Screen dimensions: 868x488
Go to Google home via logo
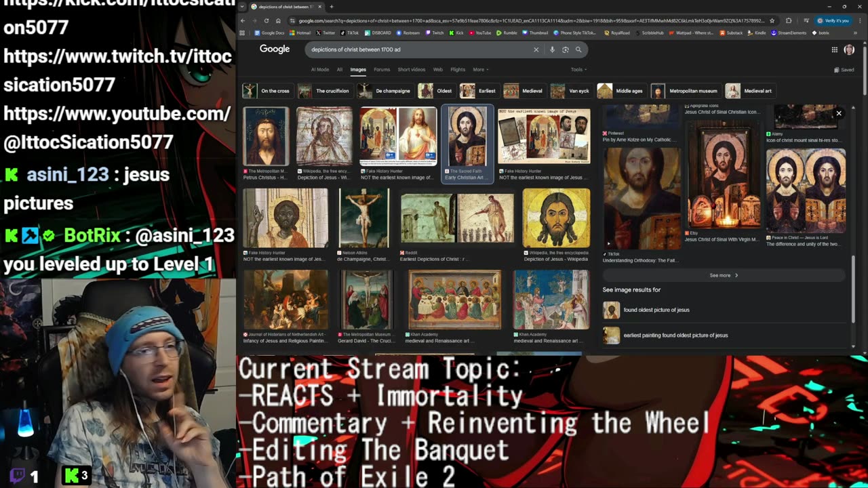[275, 49]
